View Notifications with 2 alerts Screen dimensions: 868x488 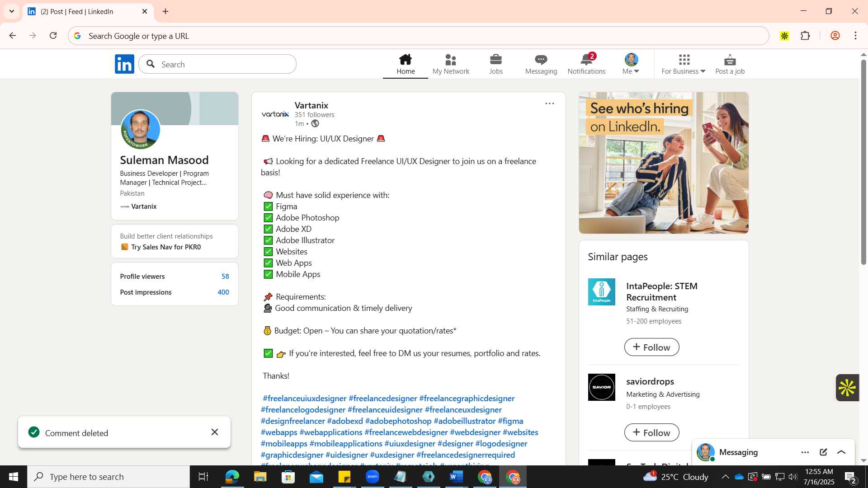pyautogui.click(x=586, y=64)
